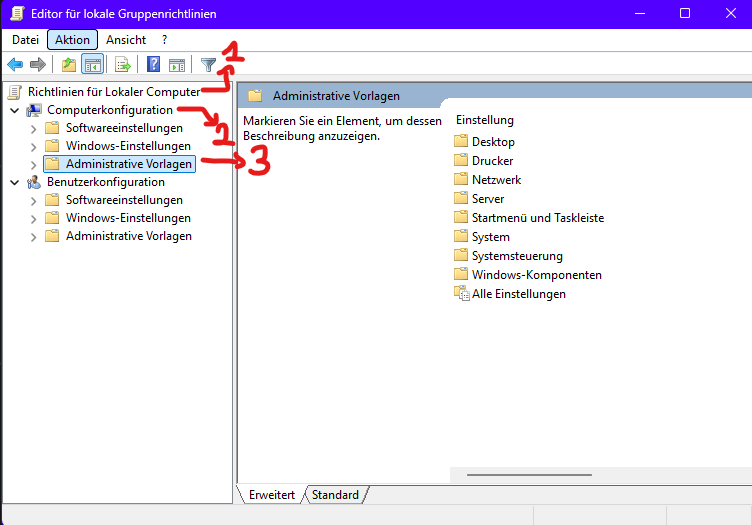Click the Filter funnel icon
The image size is (752, 525).
pyautogui.click(x=208, y=65)
